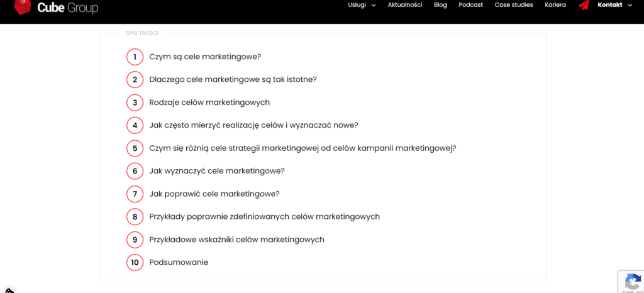
Task: Click the circled number 5 badge
Action: (x=135, y=148)
